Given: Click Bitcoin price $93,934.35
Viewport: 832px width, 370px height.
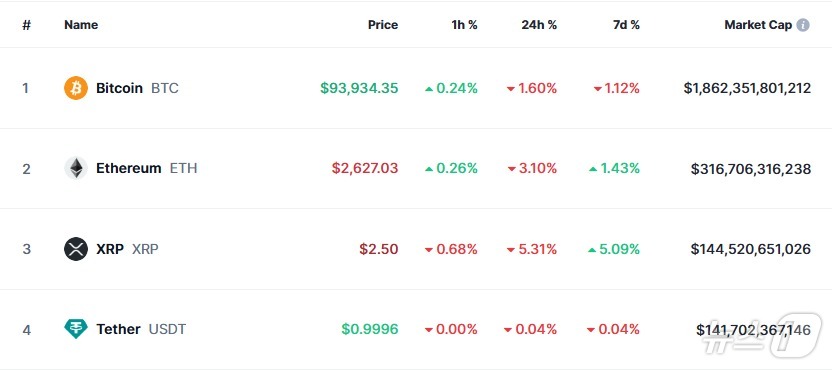Looking at the screenshot, I should click(359, 88).
